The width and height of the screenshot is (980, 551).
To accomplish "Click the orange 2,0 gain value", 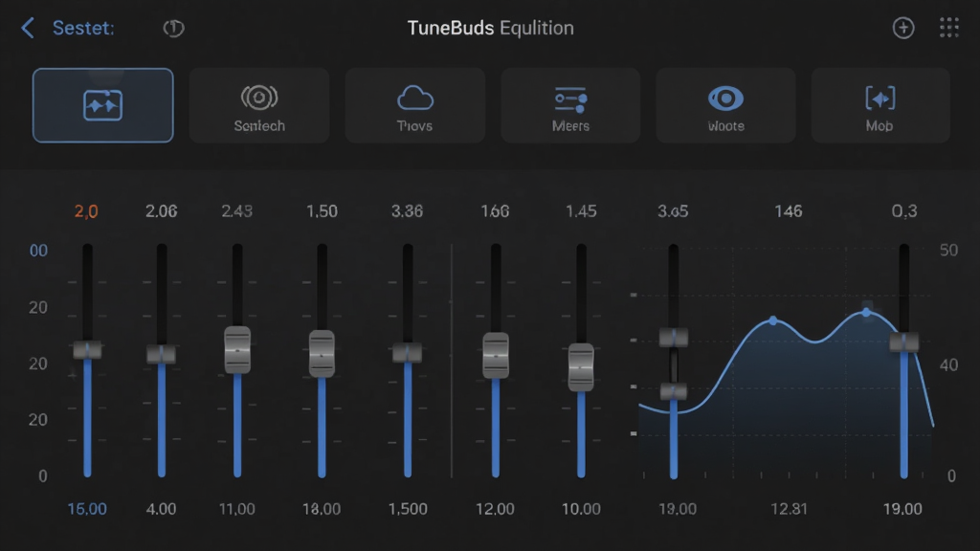I will pyautogui.click(x=86, y=211).
